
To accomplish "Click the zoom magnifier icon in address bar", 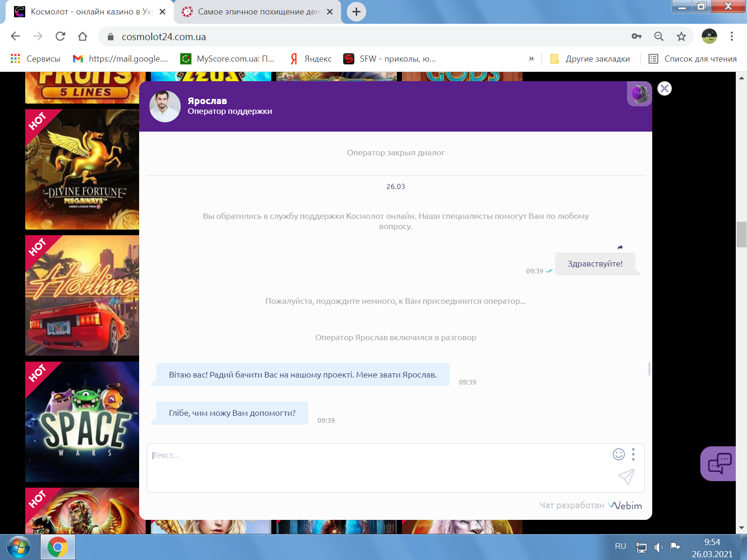I will coord(659,36).
